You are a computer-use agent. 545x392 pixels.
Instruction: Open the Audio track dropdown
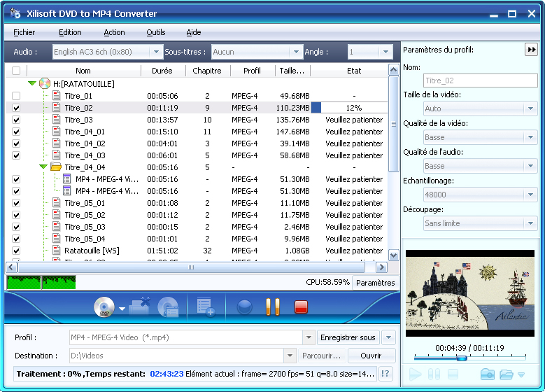coord(156,52)
